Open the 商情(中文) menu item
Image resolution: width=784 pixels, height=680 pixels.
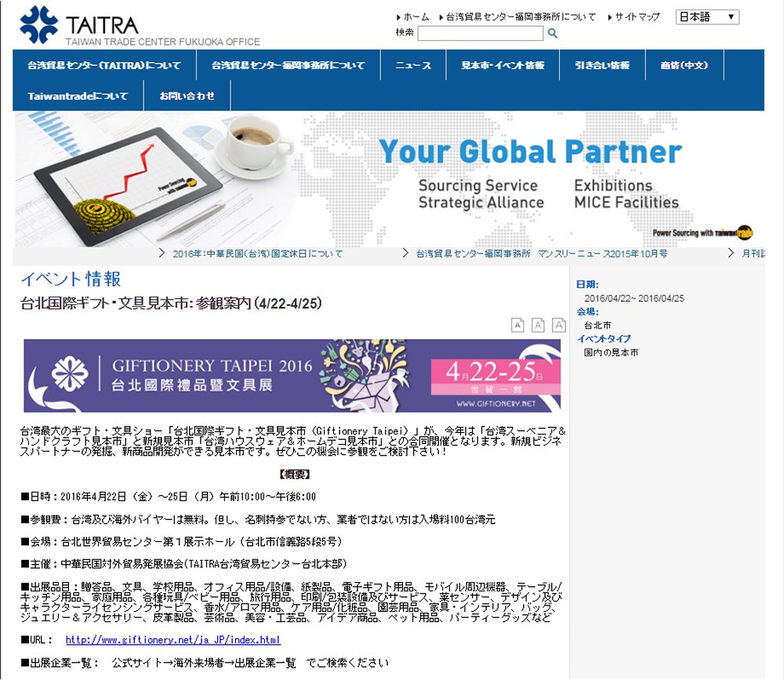684,65
